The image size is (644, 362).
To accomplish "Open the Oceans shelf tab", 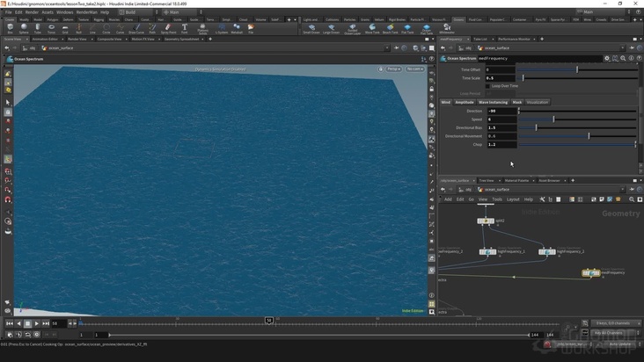I will (458, 19).
